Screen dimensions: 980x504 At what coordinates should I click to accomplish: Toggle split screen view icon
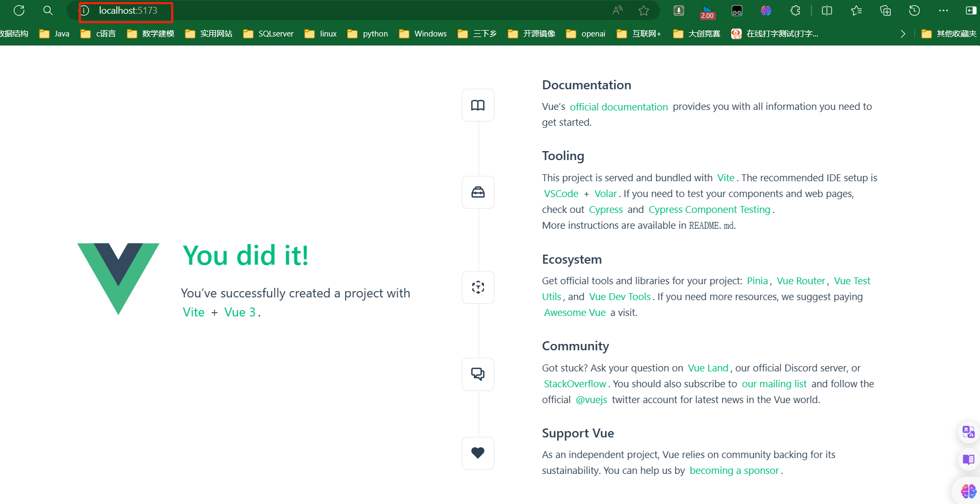pyautogui.click(x=827, y=11)
